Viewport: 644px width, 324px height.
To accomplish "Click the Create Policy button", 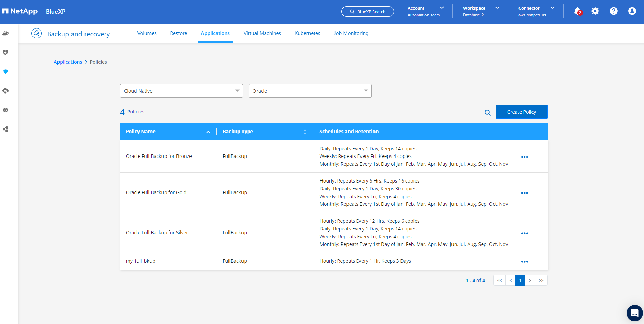I will [521, 112].
